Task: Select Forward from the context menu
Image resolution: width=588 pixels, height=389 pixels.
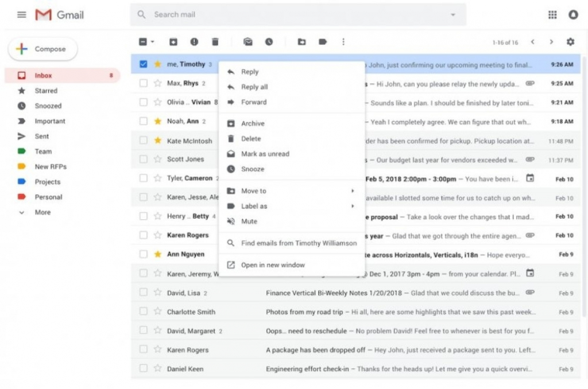Action: (x=253, y=102)
